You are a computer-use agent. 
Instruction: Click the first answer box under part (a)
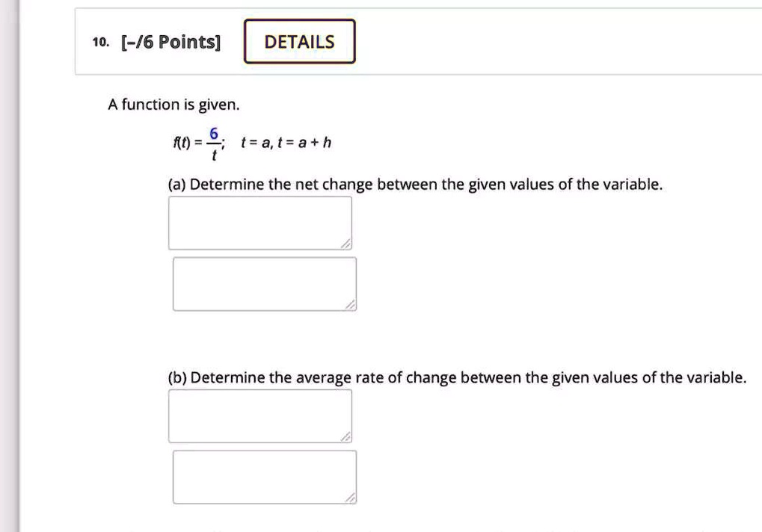click(x=260, y=223)
